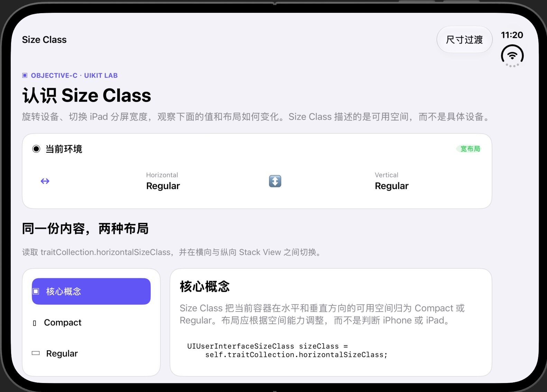This screenshot has height=392, width=547.
Task: Select the Compact sidebar item
Action: [x=91, y=323]
